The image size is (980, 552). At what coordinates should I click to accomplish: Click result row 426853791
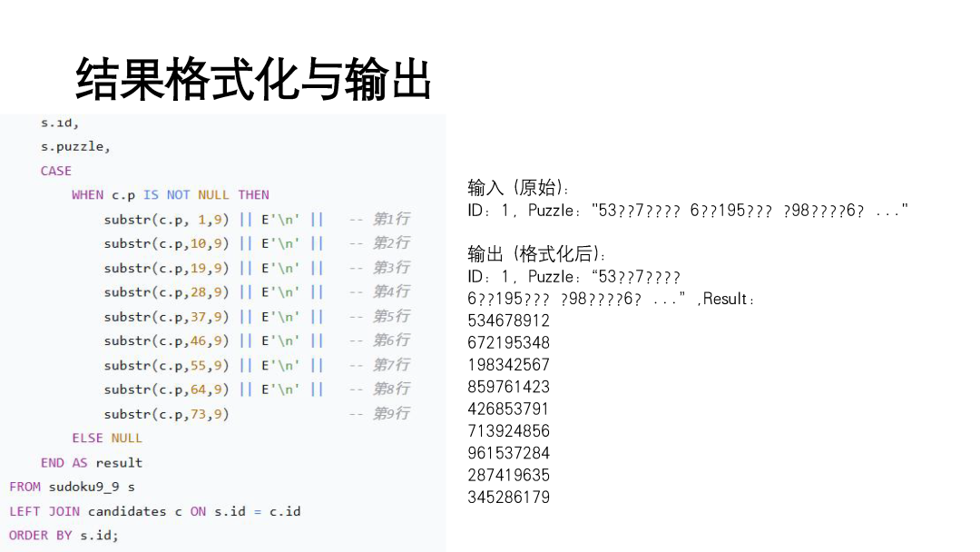click(x=509, y=409)
